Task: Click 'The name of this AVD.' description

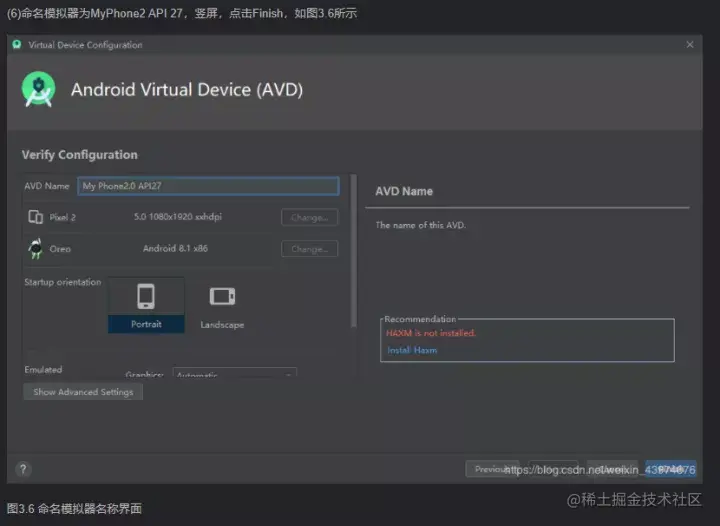Action: (421, 225)
